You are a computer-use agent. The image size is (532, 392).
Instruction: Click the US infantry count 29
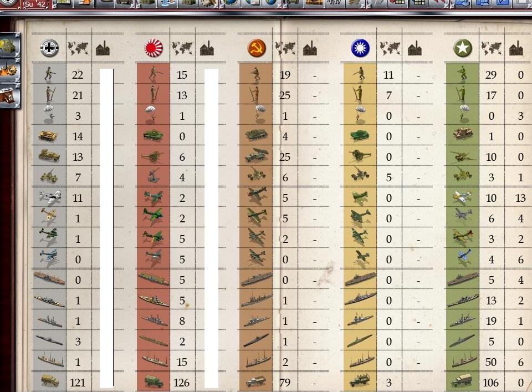point(491,75)
